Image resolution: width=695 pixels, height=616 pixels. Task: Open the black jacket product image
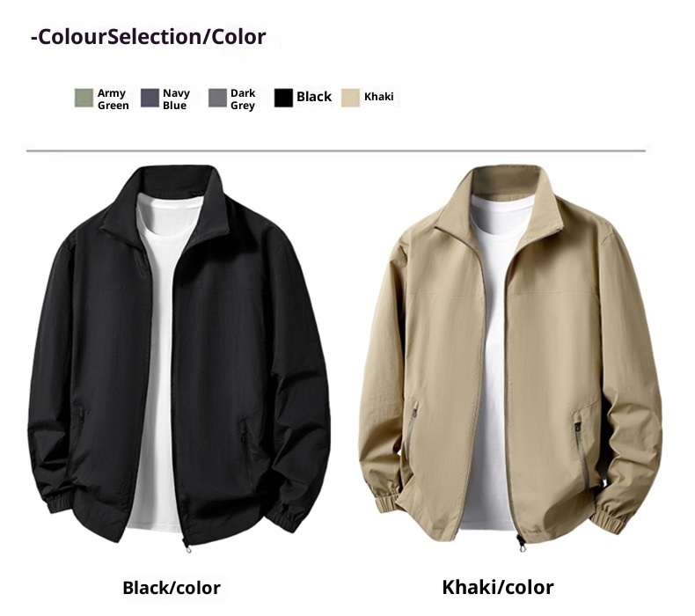point(179,358)
